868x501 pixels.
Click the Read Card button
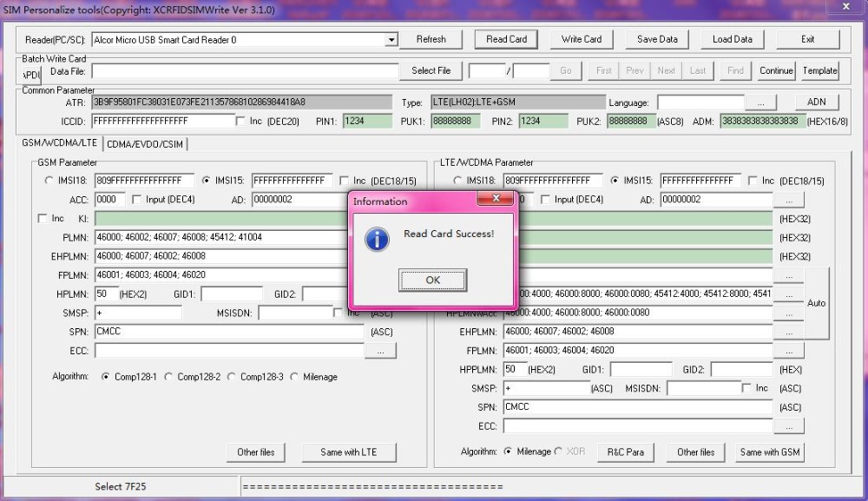tap(506, 39)
